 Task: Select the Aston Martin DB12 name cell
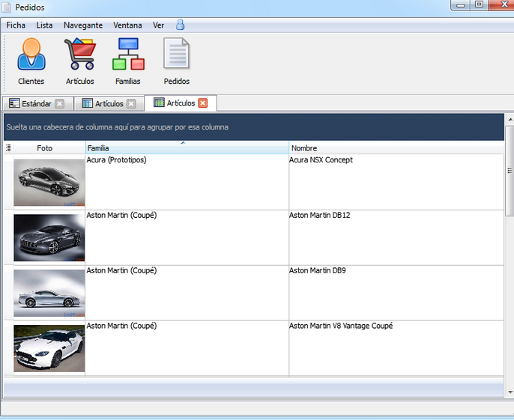click(396, 237)
